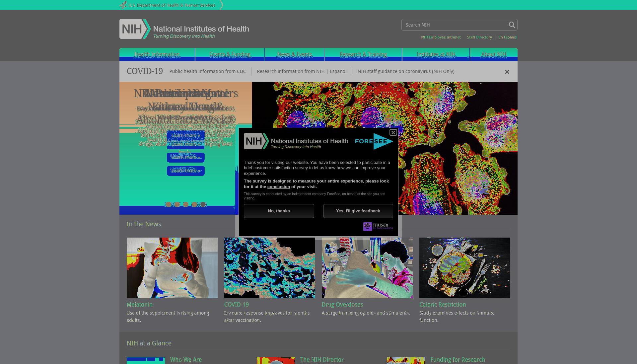The image size is (637, 364).
Task: Open the Who We Are link
Action: tap(186, 360)
